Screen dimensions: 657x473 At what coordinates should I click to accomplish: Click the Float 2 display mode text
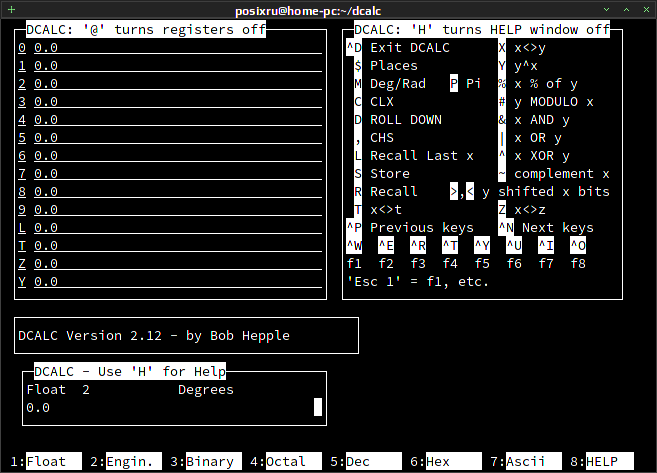click(58, 390)
